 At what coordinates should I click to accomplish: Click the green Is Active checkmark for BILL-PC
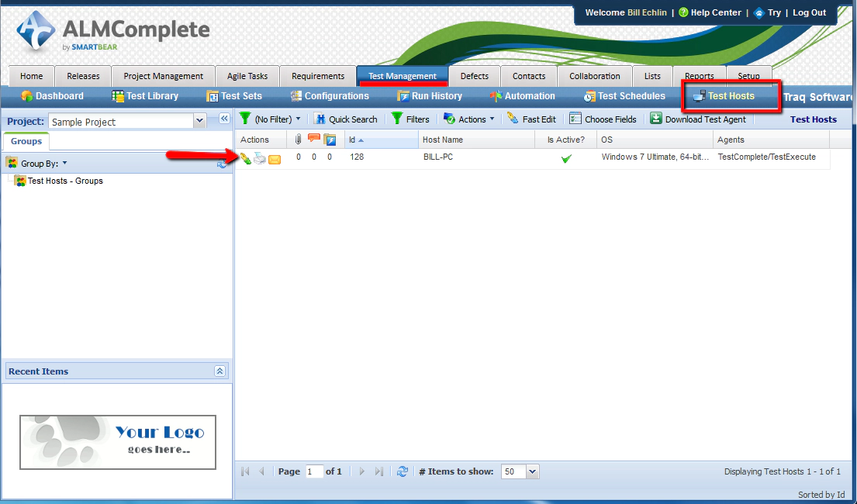[x=566, y=157]
